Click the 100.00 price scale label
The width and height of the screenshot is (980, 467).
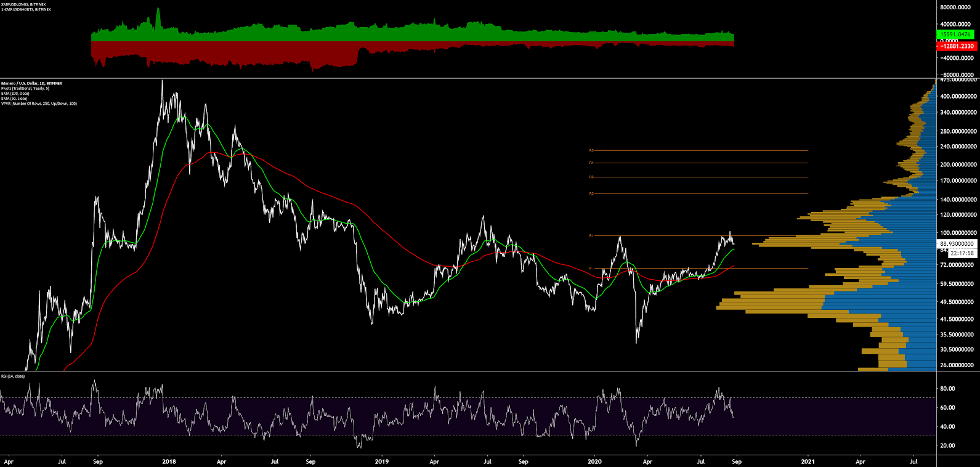tap(957, 233)
